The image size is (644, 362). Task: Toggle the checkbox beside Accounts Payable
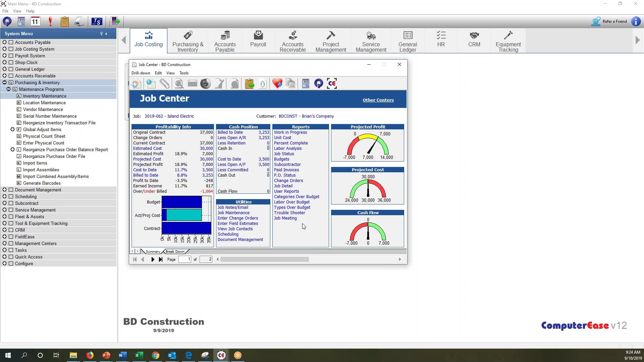[x=11, y=42]
